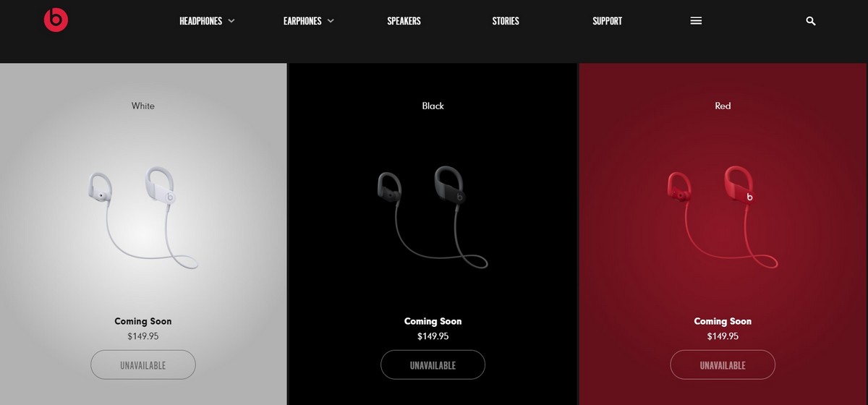The width and height of the screenshot is (868, 405).
Task: Open the hamburger menu icon
Action: (x=697, y=21)
